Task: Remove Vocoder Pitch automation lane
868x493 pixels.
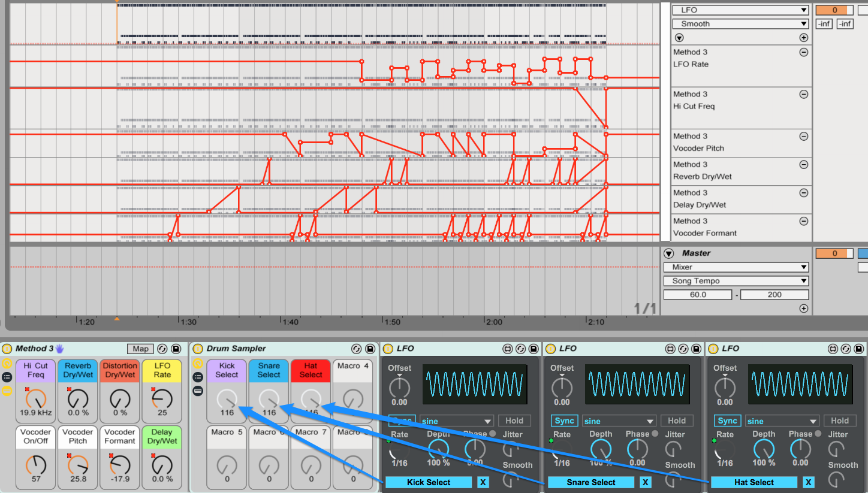Action: 803,136
